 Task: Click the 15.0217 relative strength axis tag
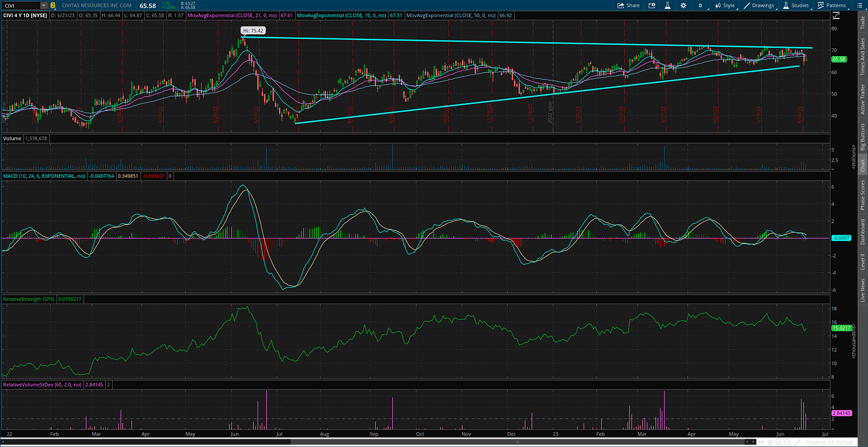coord(840,328)
